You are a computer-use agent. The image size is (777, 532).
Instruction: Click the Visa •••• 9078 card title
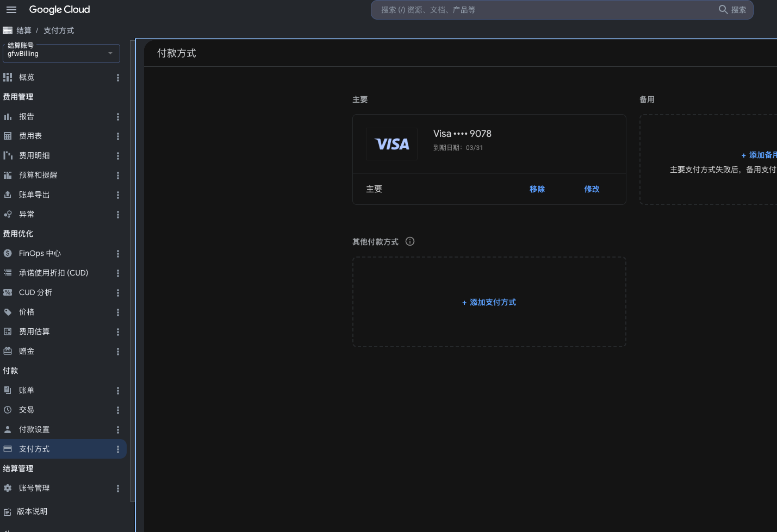[x=462, y=134]
